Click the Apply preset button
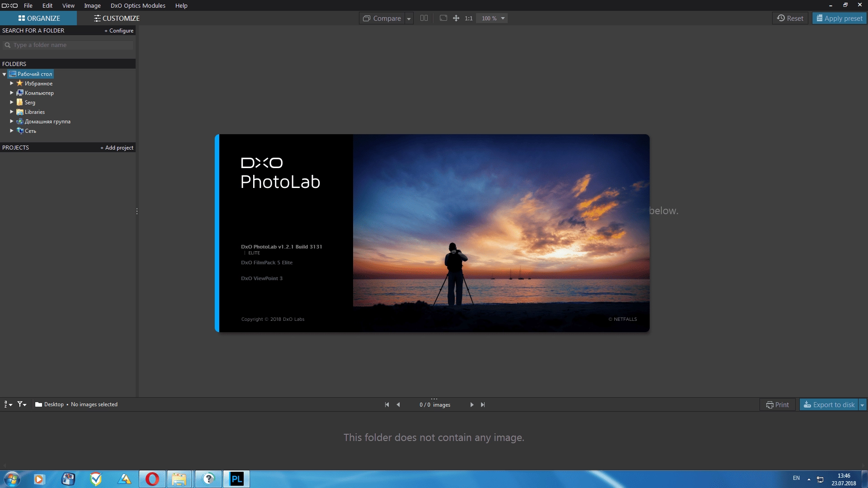868x488 pixels. (x=840, y=18)
